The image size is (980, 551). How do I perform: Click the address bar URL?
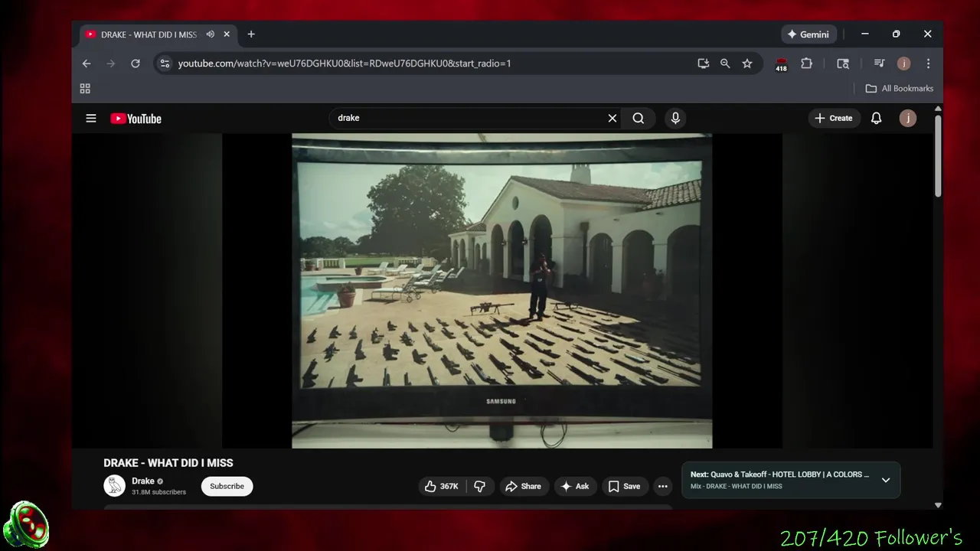point(345,64)
